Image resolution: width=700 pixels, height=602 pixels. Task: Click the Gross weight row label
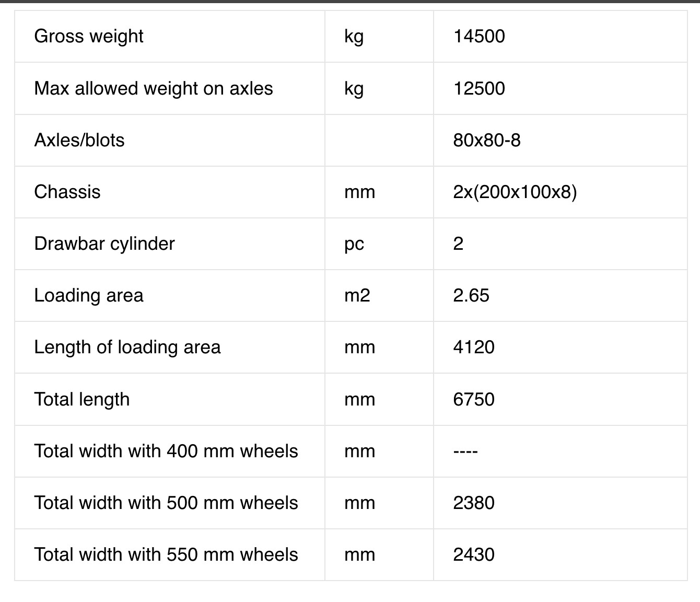coord(89,37)
